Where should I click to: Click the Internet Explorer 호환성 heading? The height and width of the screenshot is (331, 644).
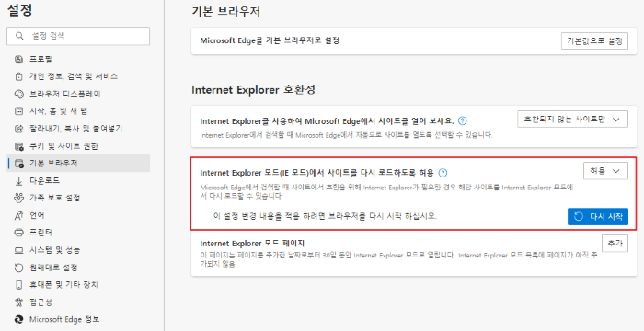click(x=253, y=90)
